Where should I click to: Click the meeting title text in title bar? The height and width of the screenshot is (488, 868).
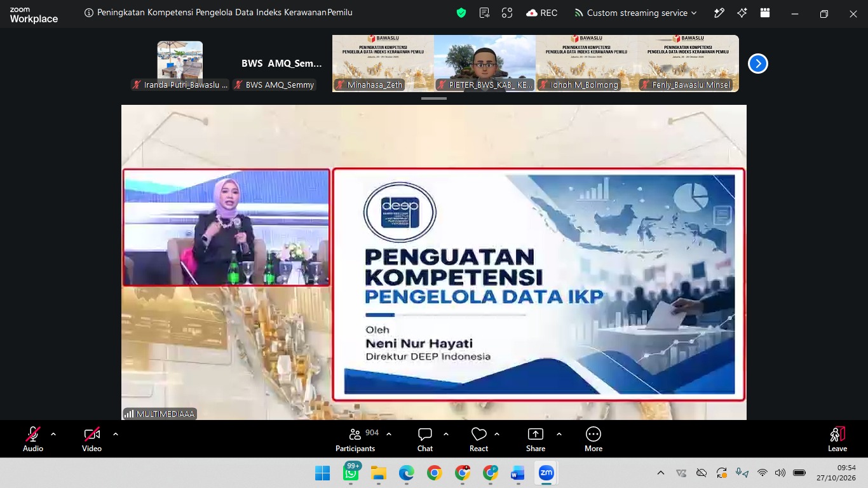point(225,13)
